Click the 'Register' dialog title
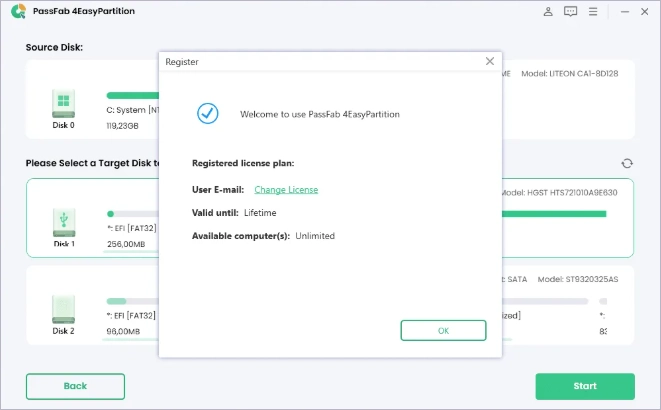This screenshot has height=410, width=661. pyautogui.click(x=182, y=62)
